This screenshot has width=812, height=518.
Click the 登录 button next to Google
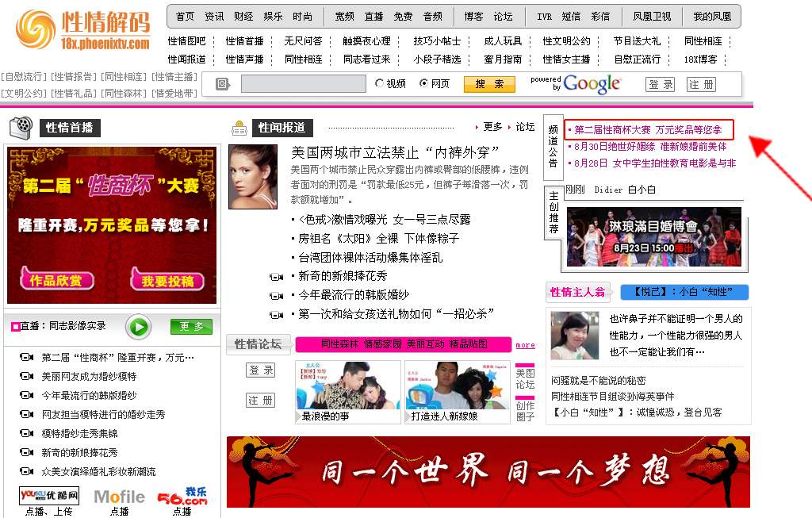[660, 84]
